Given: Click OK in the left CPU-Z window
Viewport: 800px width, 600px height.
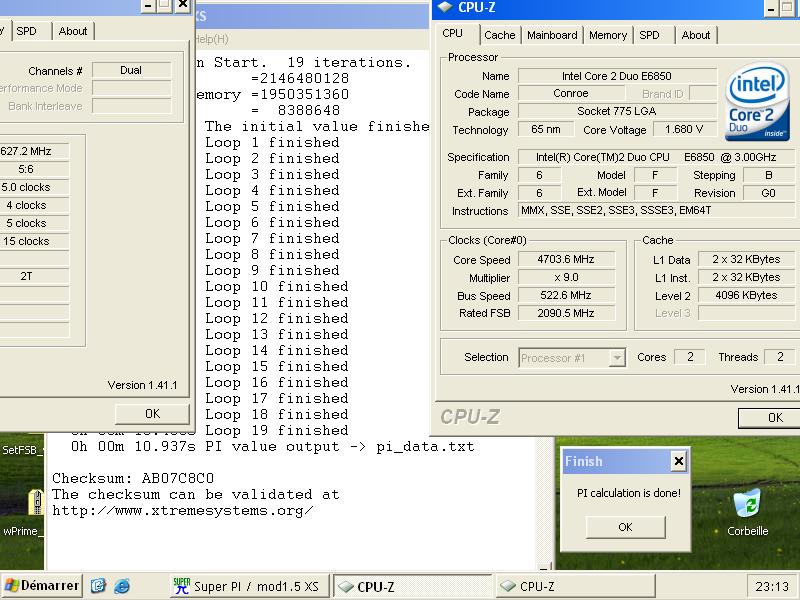Looking at the screenshot, I should click(x=152, y=414).
